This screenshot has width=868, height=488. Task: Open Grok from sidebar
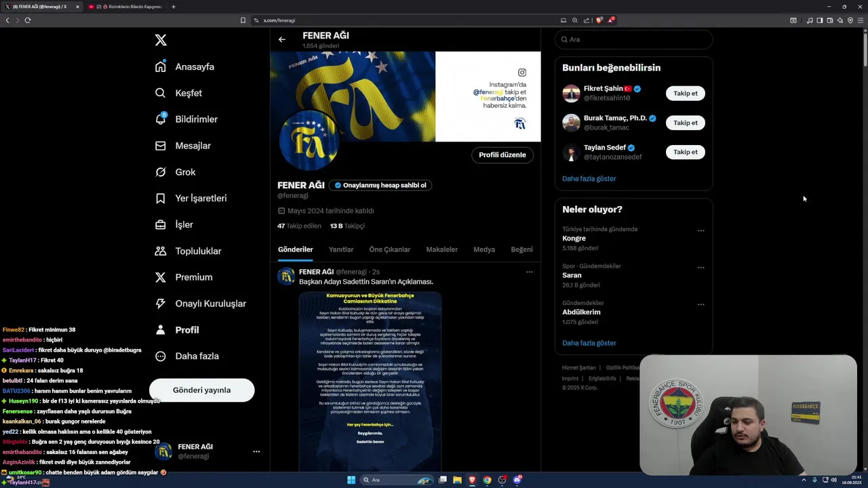(x=175, y=172)
